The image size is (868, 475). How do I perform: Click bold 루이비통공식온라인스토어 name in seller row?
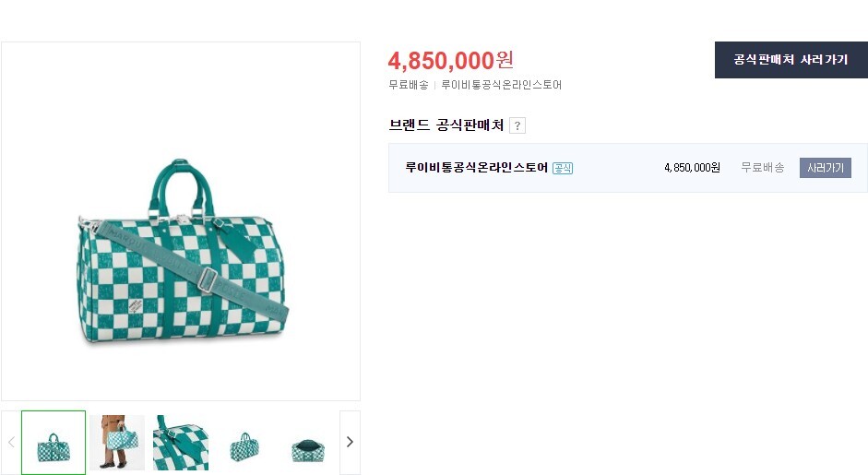(476, 168)
